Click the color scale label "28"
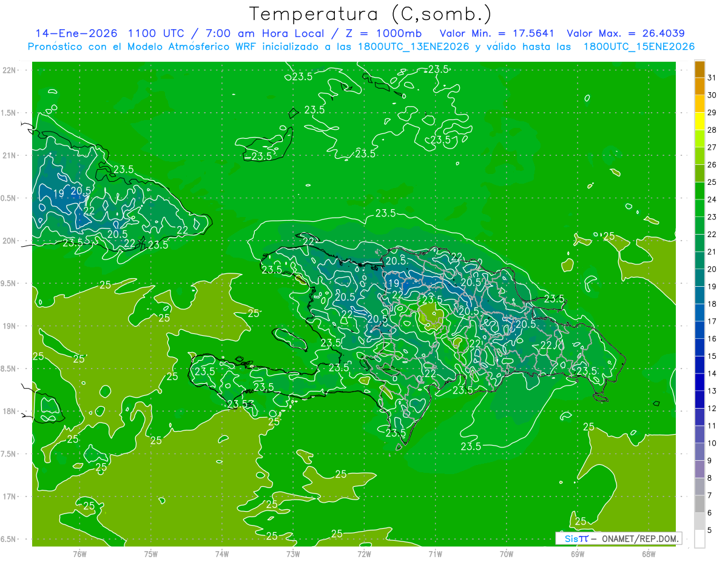 tap(712, 130)
